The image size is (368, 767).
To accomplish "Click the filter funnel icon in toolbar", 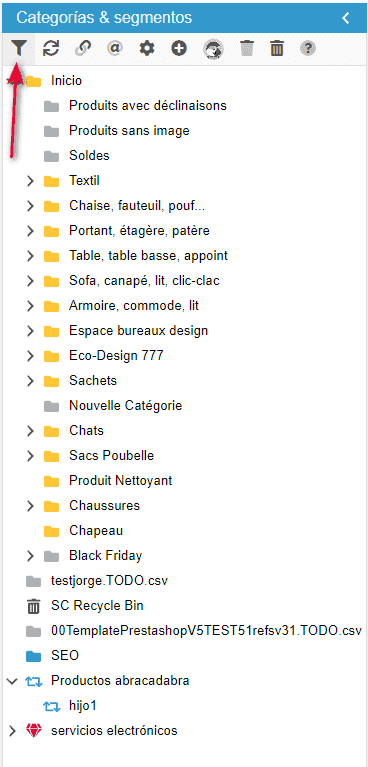I will [18, 48].
